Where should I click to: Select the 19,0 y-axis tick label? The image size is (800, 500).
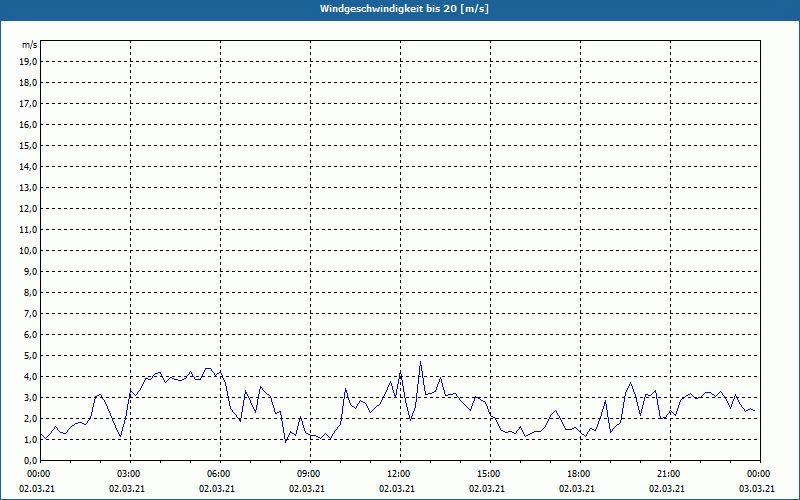pyautogui.click(x=29, y=62)
